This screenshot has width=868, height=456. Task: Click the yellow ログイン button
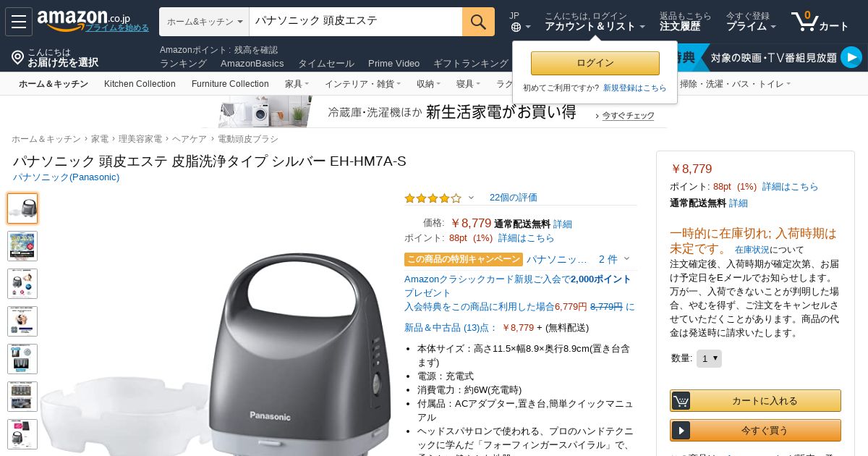pyautogui.click(x=595, y=63)
